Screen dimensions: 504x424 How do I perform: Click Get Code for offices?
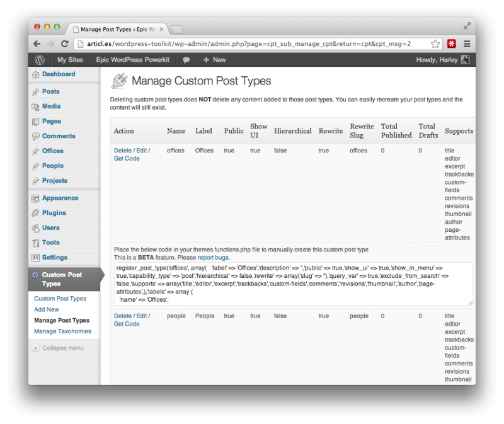[x=127, y=159]
